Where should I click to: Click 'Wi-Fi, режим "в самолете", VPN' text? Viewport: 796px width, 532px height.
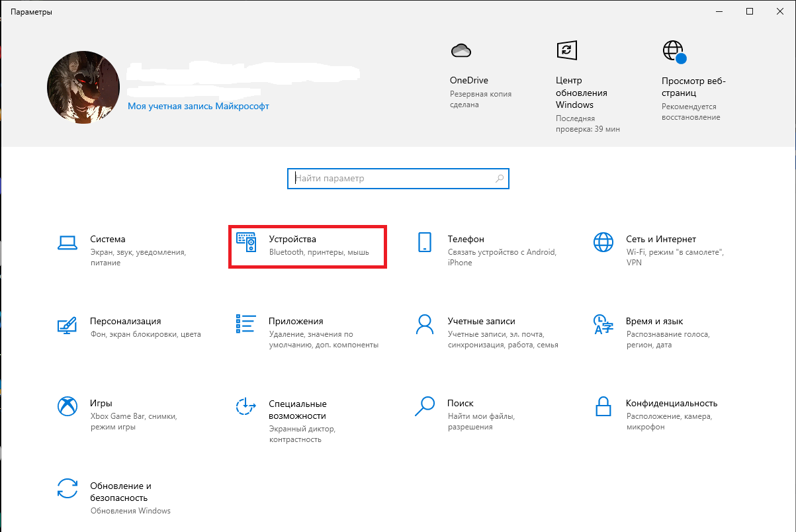point(676,257)
